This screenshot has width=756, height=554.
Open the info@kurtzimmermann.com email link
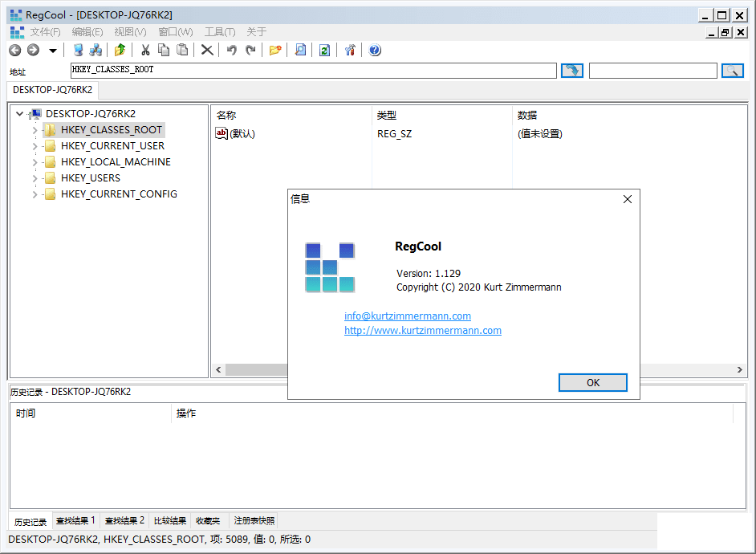(x=408, y=316)
